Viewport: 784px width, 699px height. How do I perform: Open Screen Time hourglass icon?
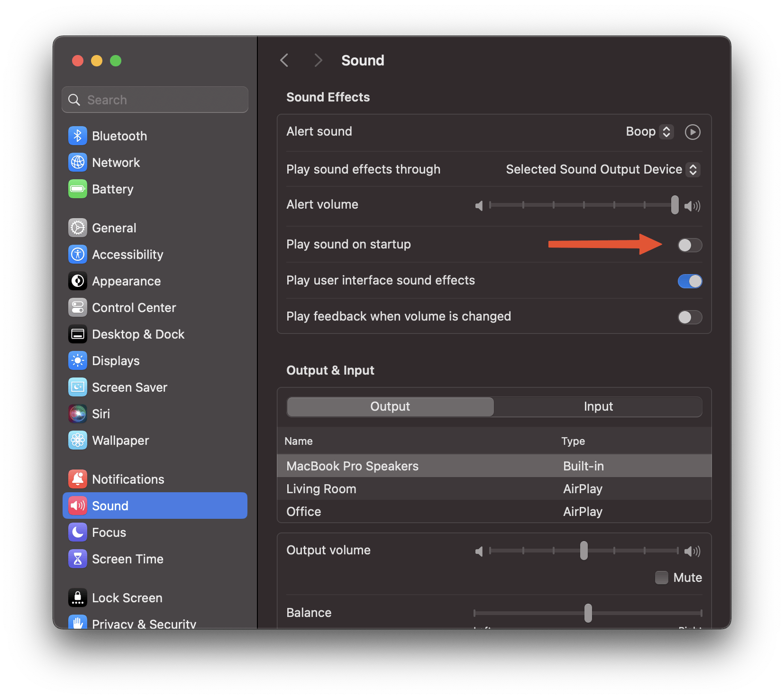[x=78, y=559]
